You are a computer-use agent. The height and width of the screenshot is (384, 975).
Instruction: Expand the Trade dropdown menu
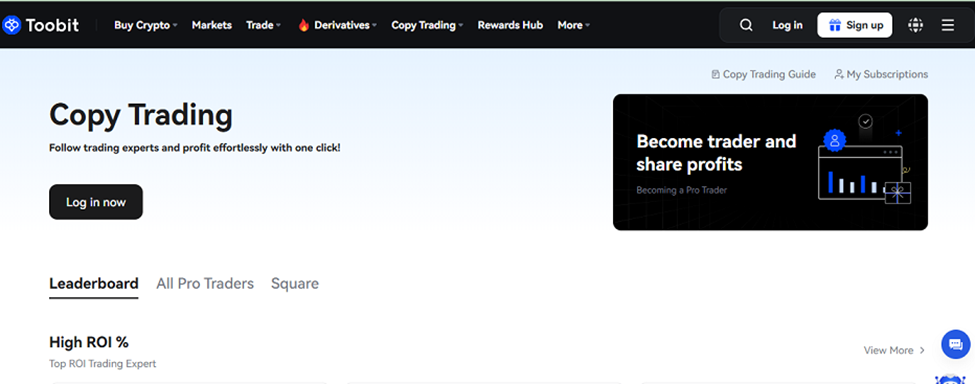click(x=264, y=25)
